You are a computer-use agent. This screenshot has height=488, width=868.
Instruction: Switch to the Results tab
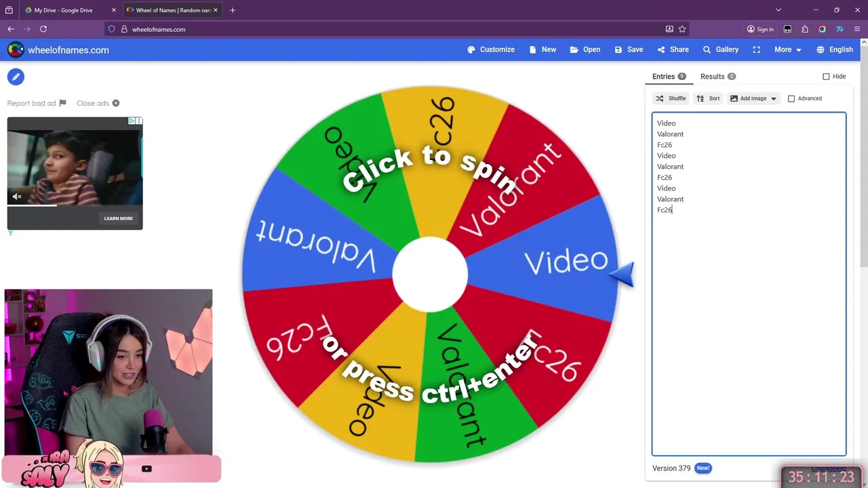pos(718,77)
